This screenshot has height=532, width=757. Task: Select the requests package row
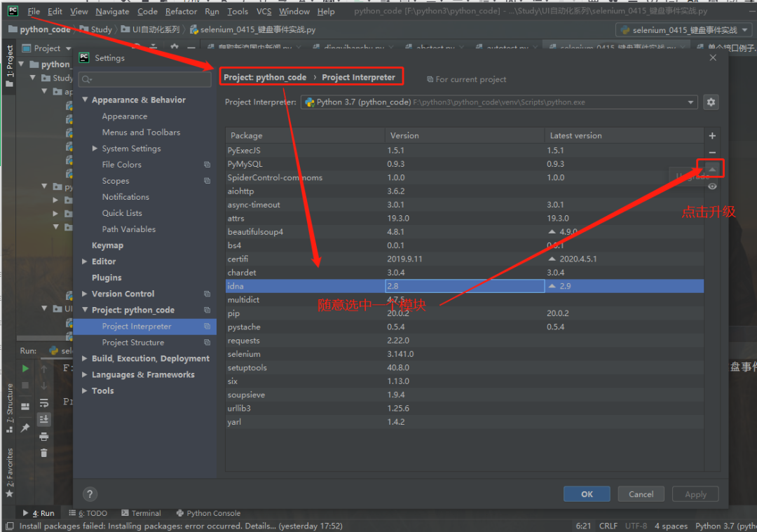point(465,341)
